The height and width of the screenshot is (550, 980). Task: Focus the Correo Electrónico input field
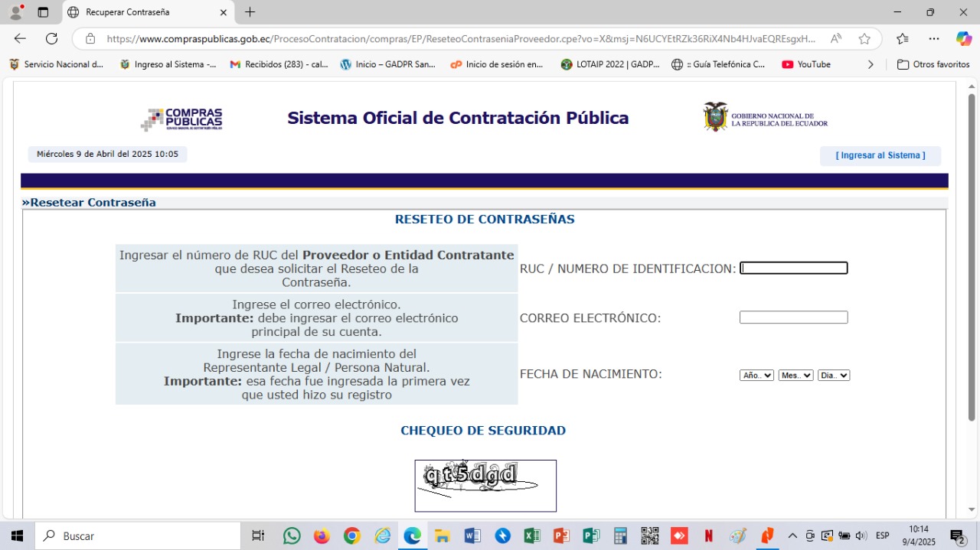(793, 317)
